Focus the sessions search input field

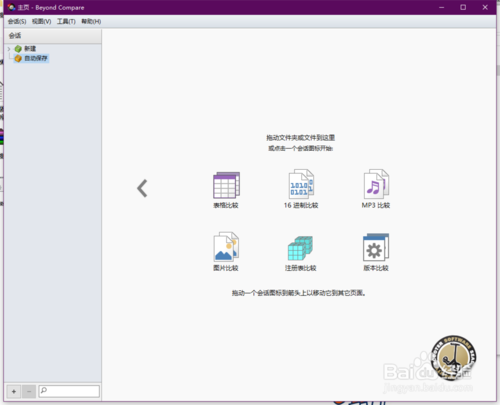(69, 391)
